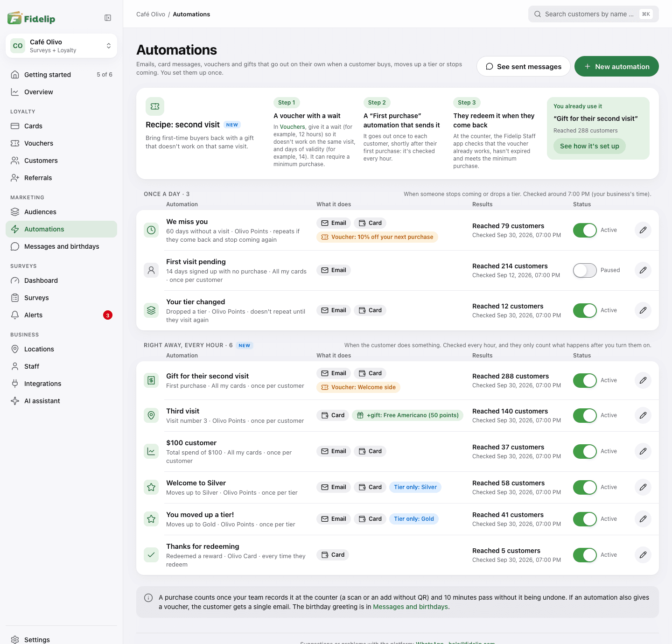The width and height of the screenshot is (672, 644).
Task: Click the Fidelip logo
Action: coord(31,18)
